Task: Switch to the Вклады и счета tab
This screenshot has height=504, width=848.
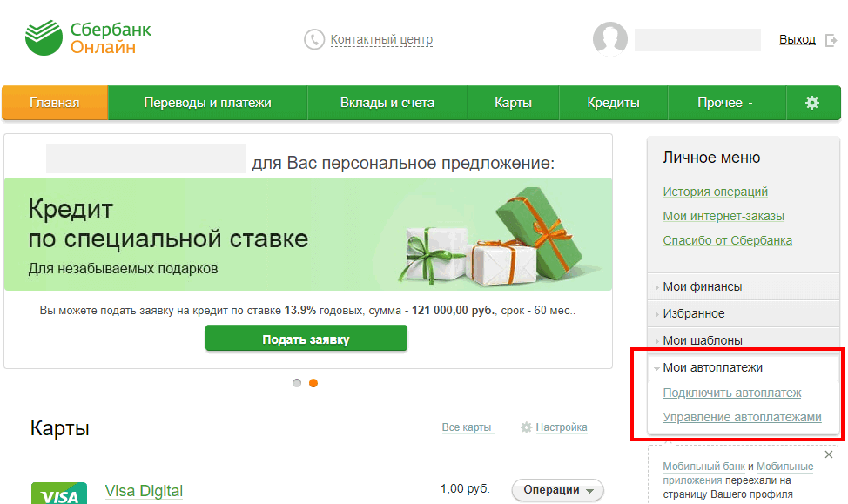Action: [x=387, y=103]
